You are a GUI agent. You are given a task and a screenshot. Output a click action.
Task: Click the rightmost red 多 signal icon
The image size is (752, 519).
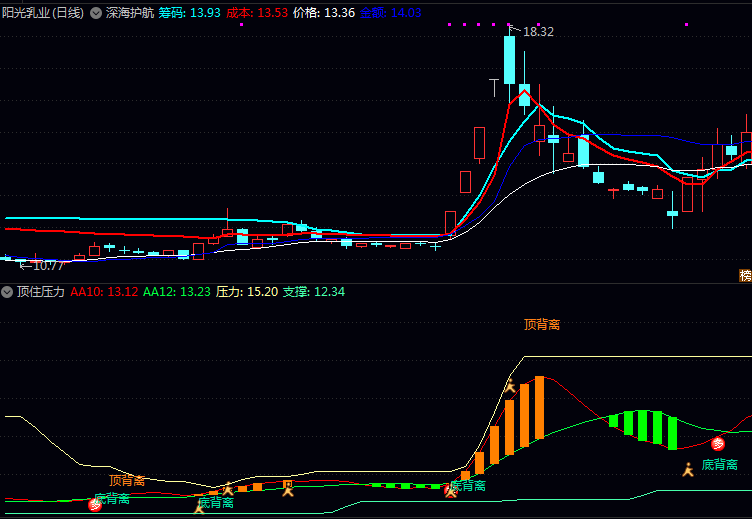[717, 444]
